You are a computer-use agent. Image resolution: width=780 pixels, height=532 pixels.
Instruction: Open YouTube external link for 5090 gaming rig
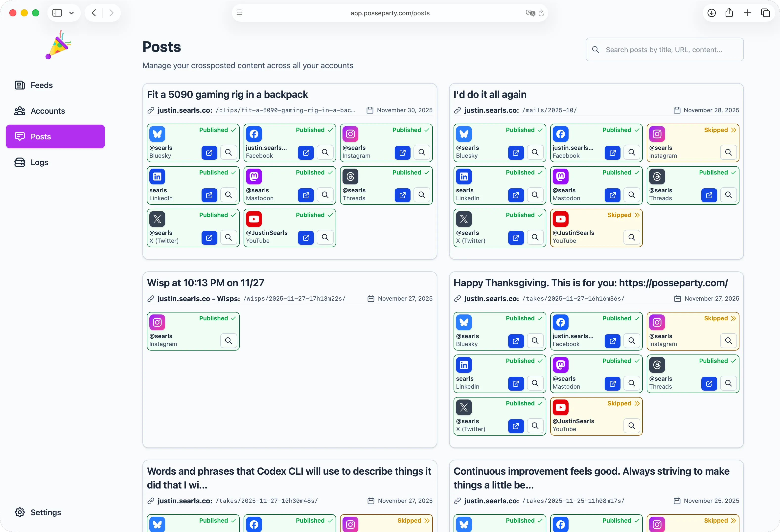[305, 238]
